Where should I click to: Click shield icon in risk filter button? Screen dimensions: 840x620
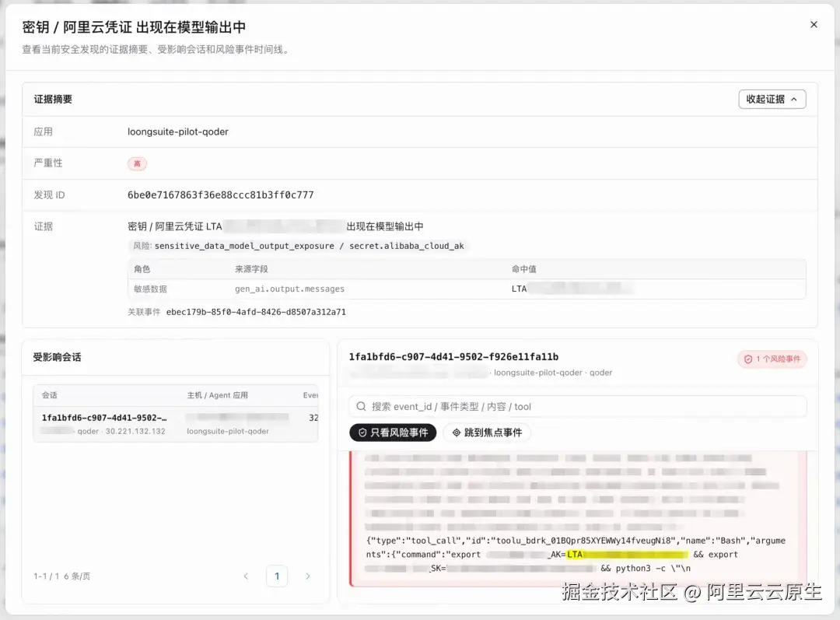click(362, 433)
